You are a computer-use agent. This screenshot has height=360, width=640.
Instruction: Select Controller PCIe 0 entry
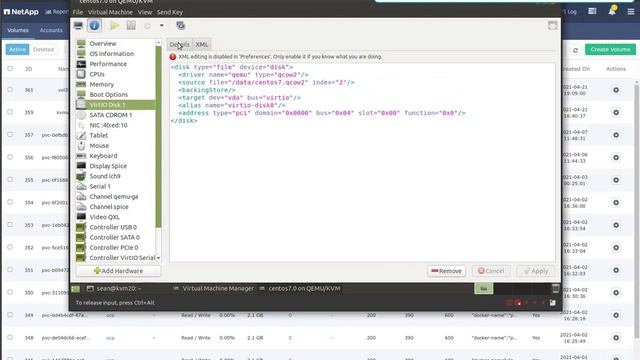(115, 248)
